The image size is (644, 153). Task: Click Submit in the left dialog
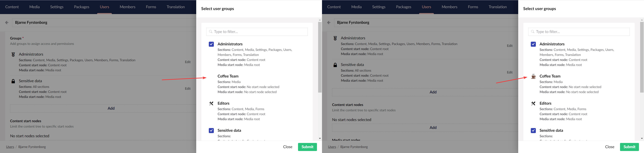click(308, 147)
